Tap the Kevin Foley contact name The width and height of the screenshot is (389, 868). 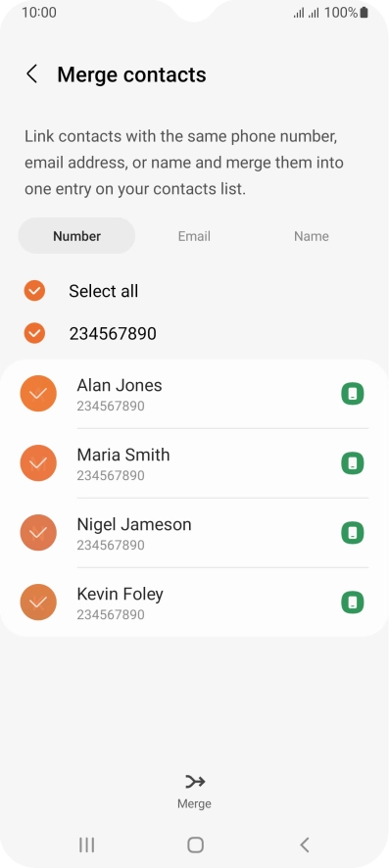[x=121, y=594]
